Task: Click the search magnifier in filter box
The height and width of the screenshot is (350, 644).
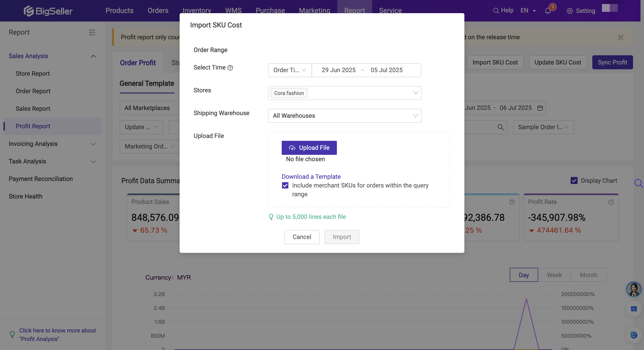Action: coord(501,127)
